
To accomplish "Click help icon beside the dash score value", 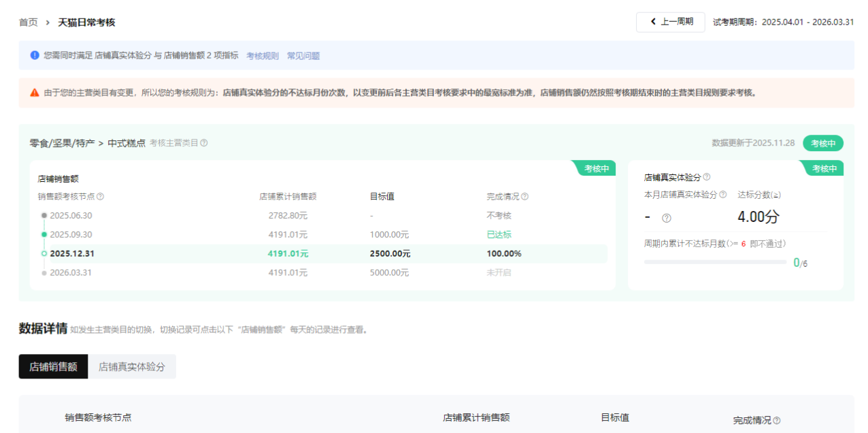I will pos(667,218).
